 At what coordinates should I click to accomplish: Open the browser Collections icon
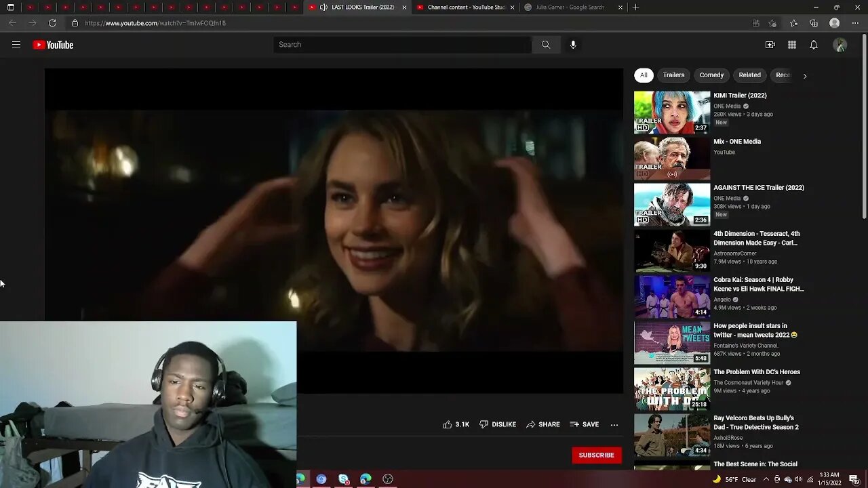click(x=814, y=23)
